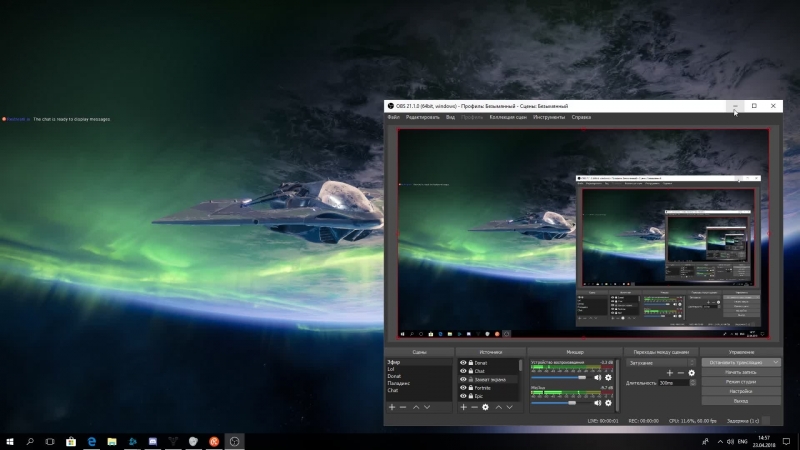Hide the Epic source via eye icon

pyautogui.click(x=463, y=396)
